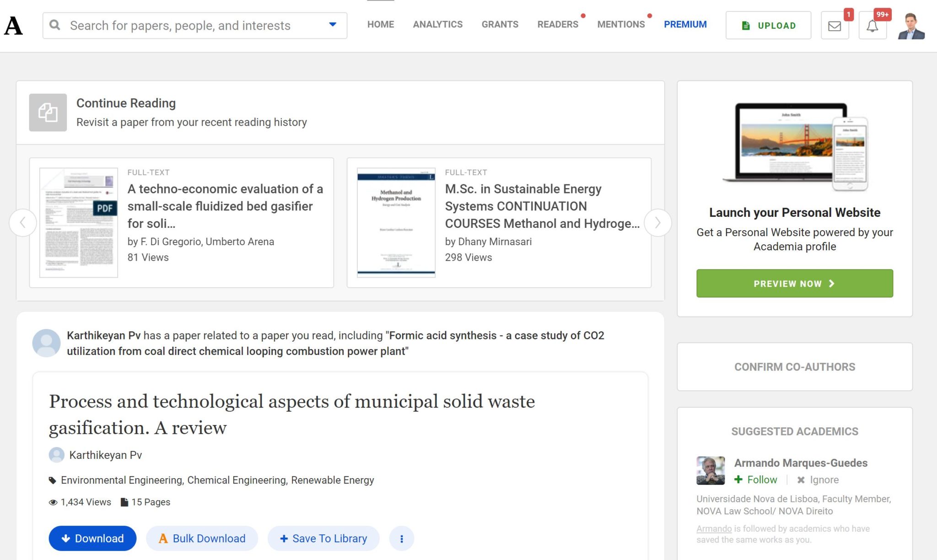
Task: Download the municipal solid waste paper
Action: click(x=92, y=538)
